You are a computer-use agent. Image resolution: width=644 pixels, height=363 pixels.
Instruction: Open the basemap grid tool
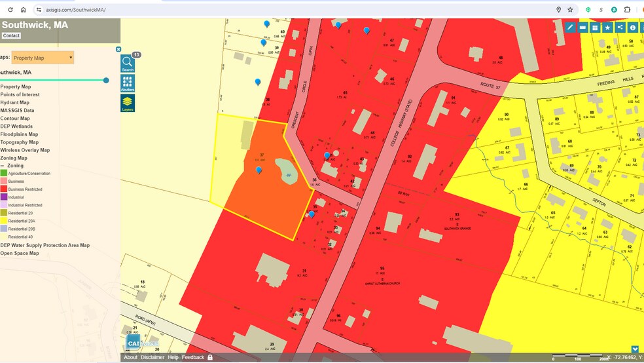point(595,28)
